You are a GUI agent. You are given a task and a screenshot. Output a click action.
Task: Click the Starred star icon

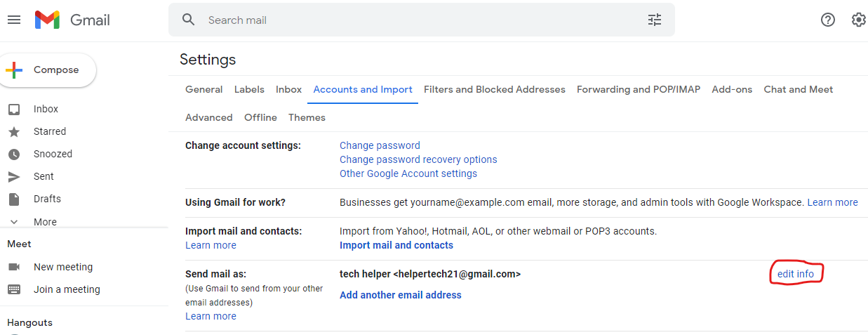tap(13, 131)
